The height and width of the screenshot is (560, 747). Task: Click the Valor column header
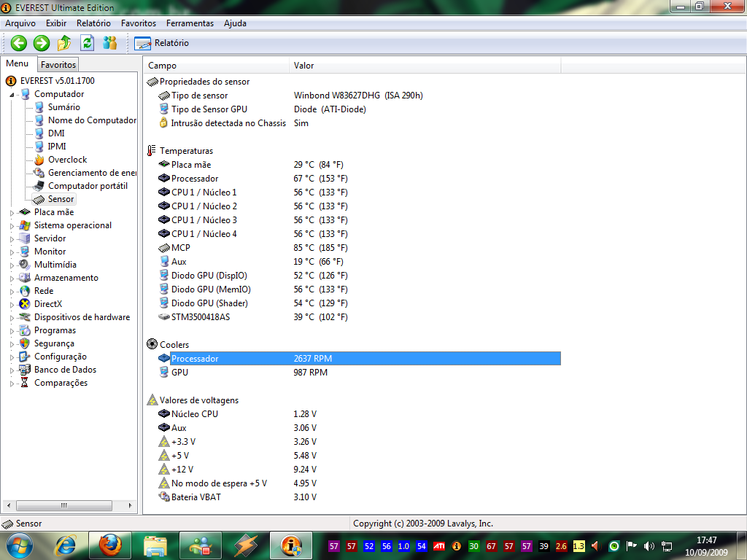pos(425,66)
